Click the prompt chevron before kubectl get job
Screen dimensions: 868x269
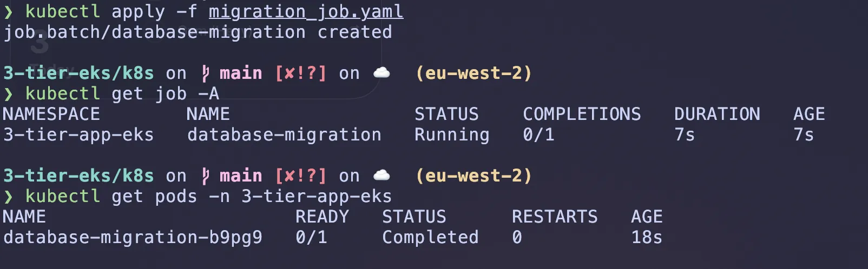pyautogui.click(x=8, y=94)
